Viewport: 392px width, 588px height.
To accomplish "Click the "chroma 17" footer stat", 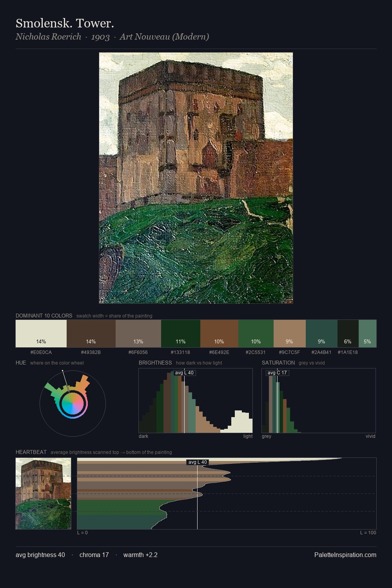I will pos(94,555).
